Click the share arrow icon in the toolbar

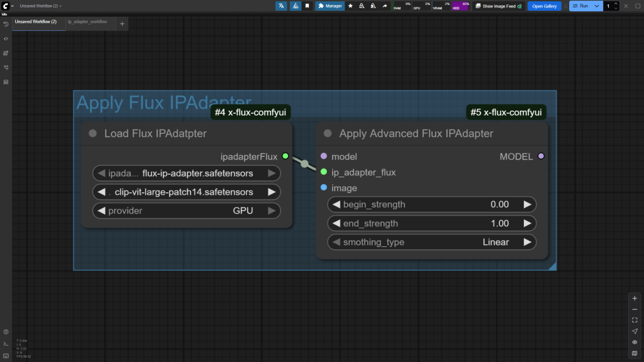[384, 6]
